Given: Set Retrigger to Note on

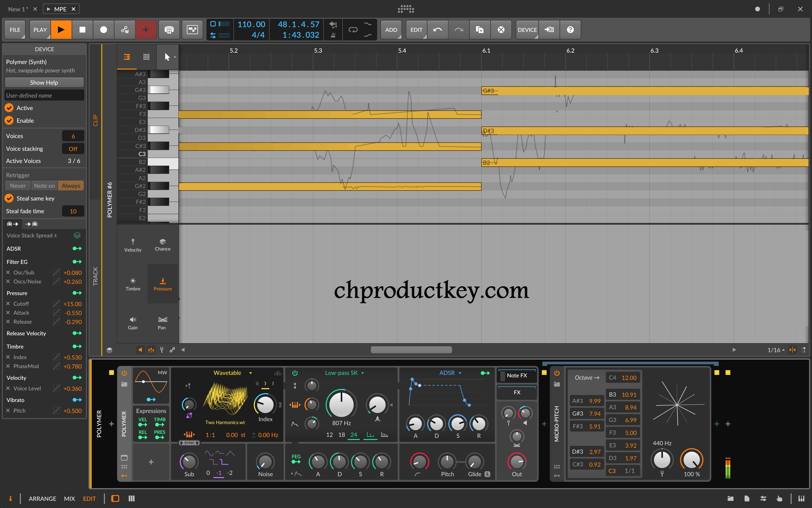Looking at the screenshot, I should coord(44,185).
